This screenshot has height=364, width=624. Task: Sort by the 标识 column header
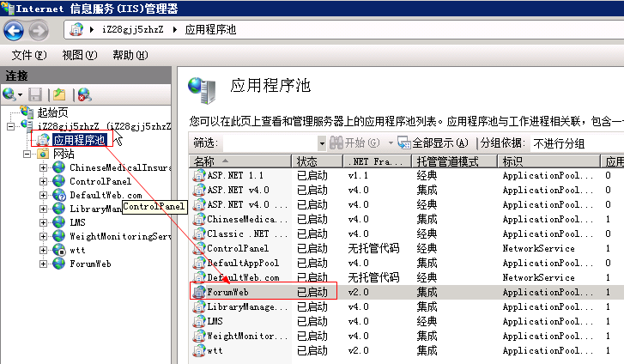(548, 161)
